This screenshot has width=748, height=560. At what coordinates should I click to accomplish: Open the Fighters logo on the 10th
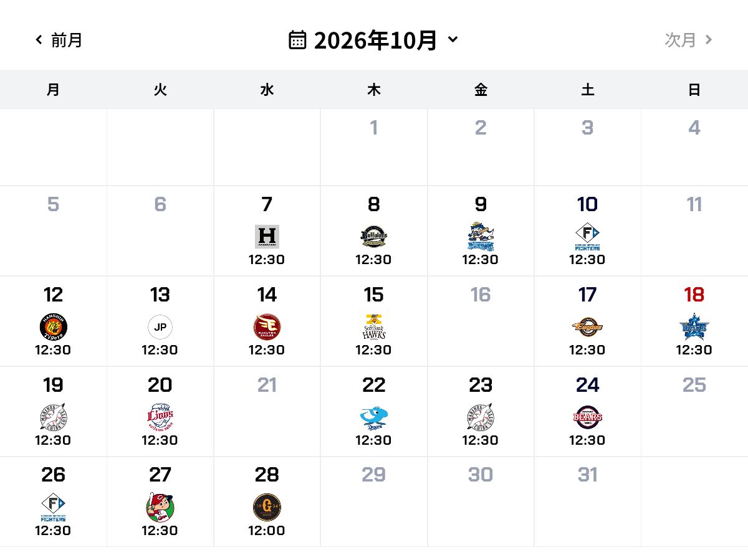pyautogui.click(x=588, y=237)
